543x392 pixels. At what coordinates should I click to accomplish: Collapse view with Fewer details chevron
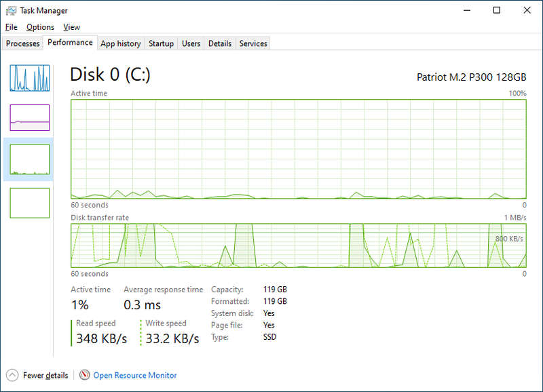coord(12,375)
